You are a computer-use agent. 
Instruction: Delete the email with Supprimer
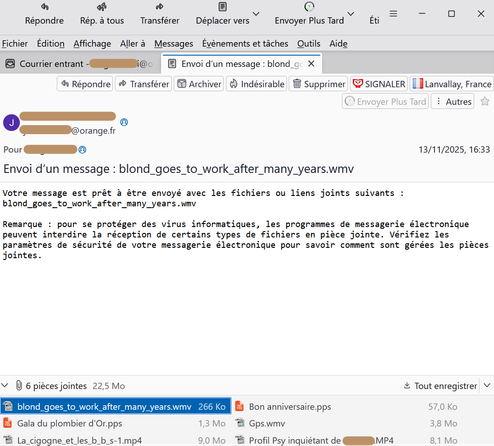click(x=318, y=84)
